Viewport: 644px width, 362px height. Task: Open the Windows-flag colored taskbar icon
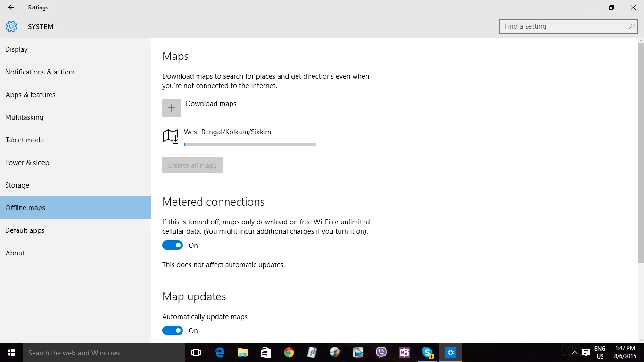pyautogui.click(x=335, y=353)
